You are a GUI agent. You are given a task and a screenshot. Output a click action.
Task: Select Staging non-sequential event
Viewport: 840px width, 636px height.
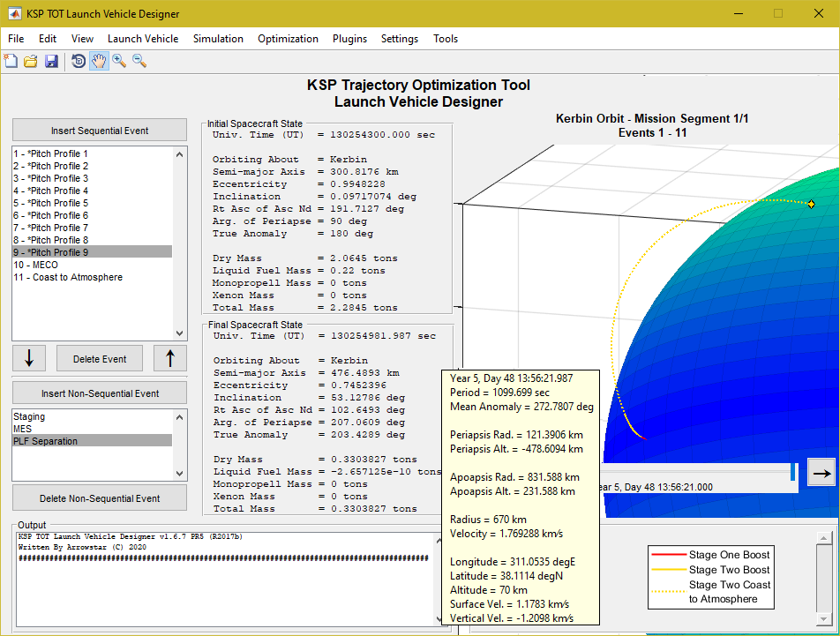pyautogui.click(x=92, y=416)
